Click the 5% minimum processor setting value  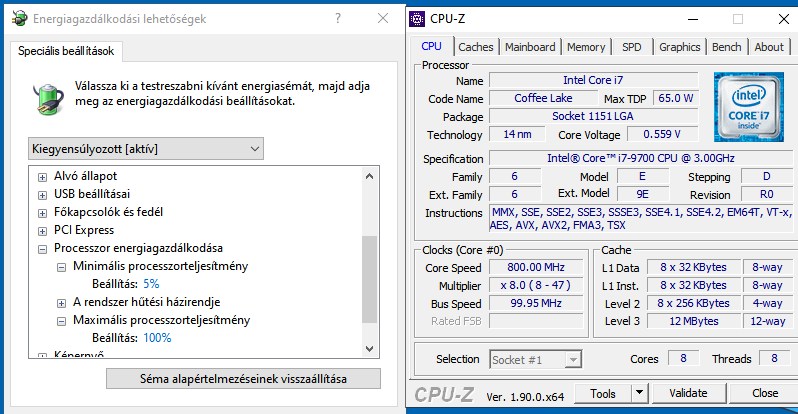click(151, 284)
